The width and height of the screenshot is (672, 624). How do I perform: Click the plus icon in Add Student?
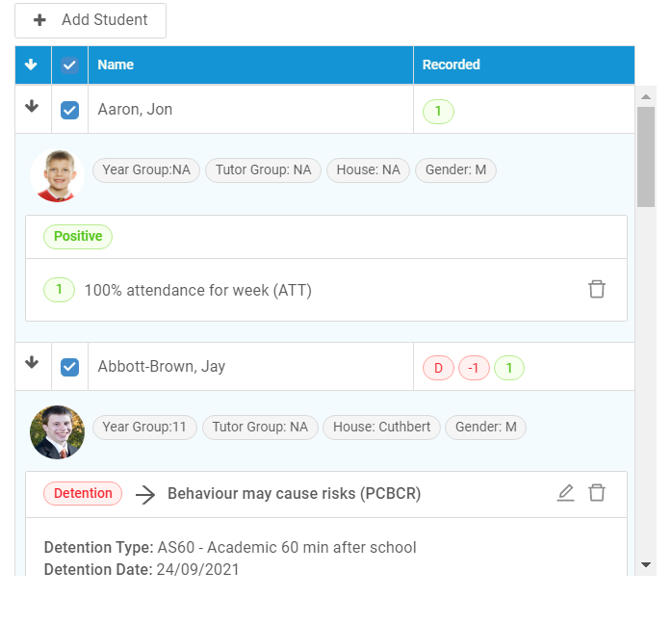click(39, 20)
